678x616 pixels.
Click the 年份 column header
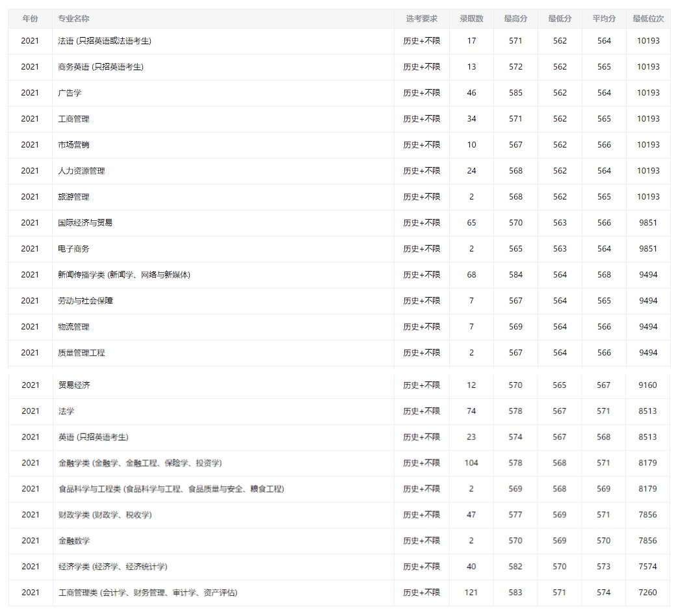pos(29,19)
